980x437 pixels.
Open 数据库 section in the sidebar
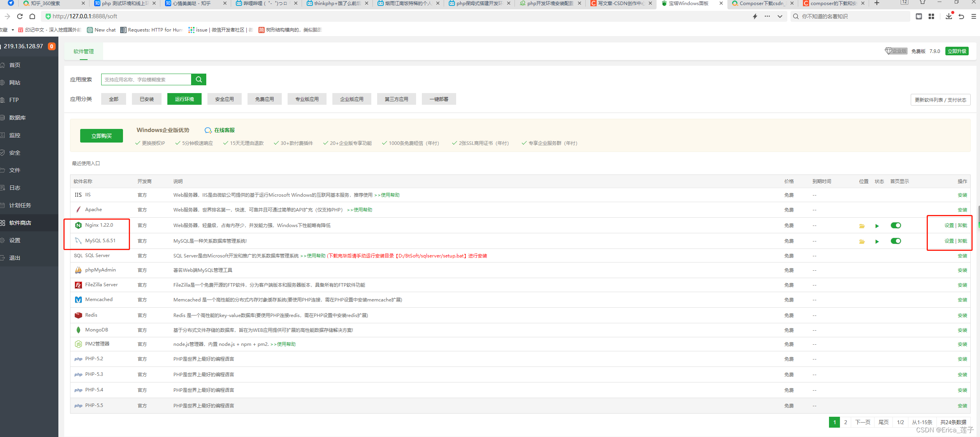pos(14,117)
